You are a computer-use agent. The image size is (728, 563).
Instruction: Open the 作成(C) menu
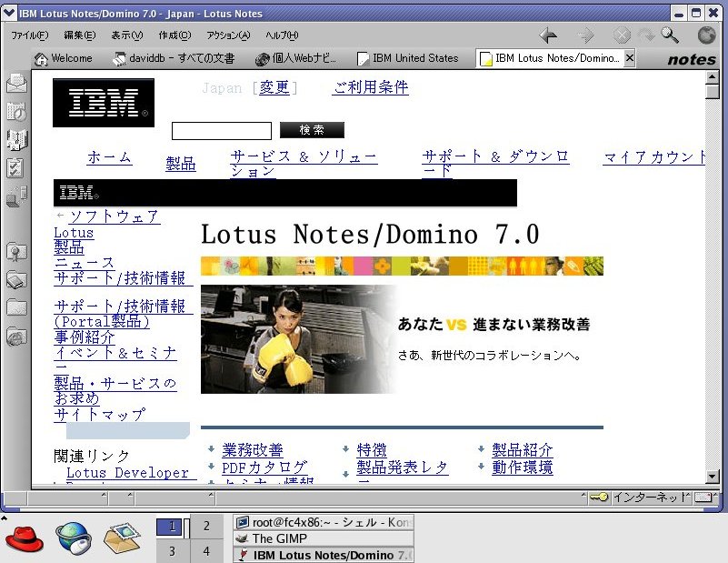[175, 35]
